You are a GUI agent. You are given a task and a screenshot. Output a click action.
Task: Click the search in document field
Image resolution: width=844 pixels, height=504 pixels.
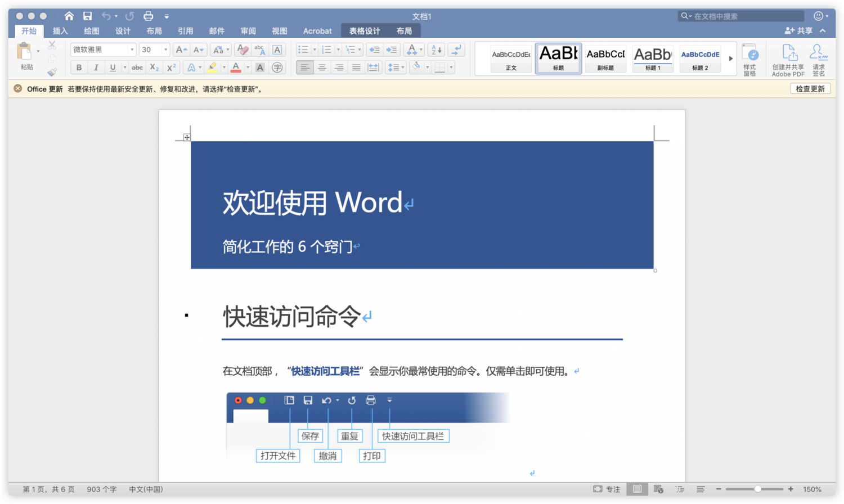741,16
